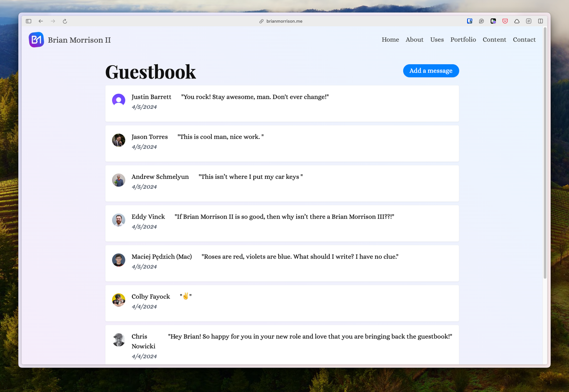Click Colby Fayock's avatar photo

tap(119, 300)
